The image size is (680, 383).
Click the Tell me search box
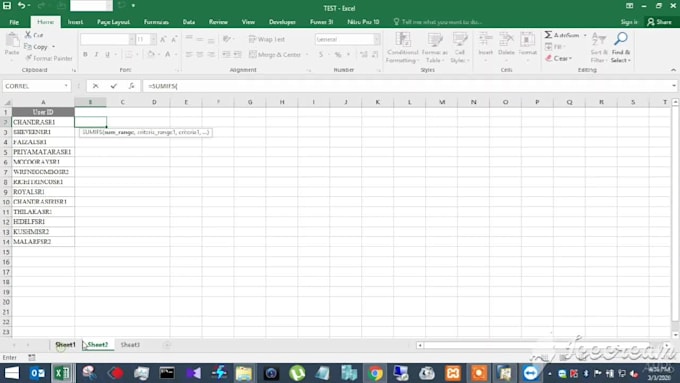click(x=438, y=22)
